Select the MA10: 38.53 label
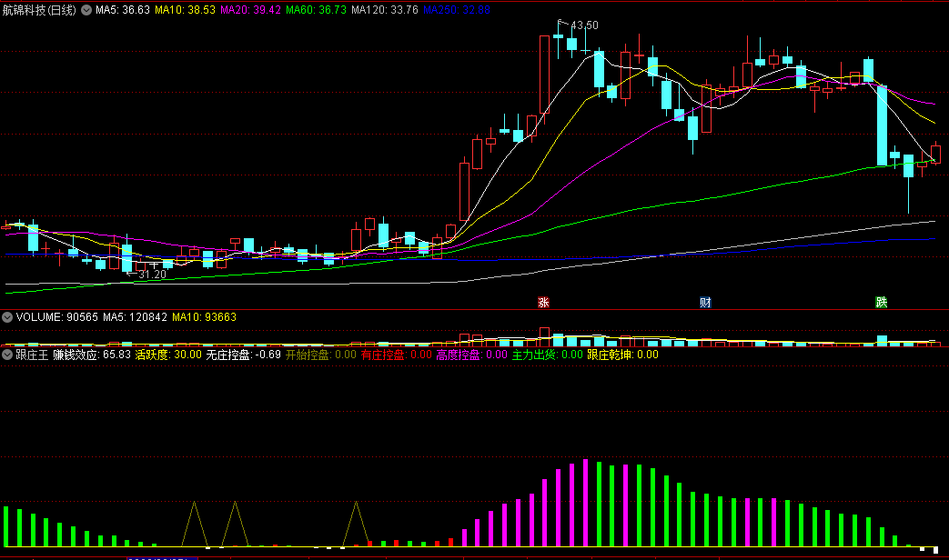The image size is (949, 560). click(x=185, y=10)
